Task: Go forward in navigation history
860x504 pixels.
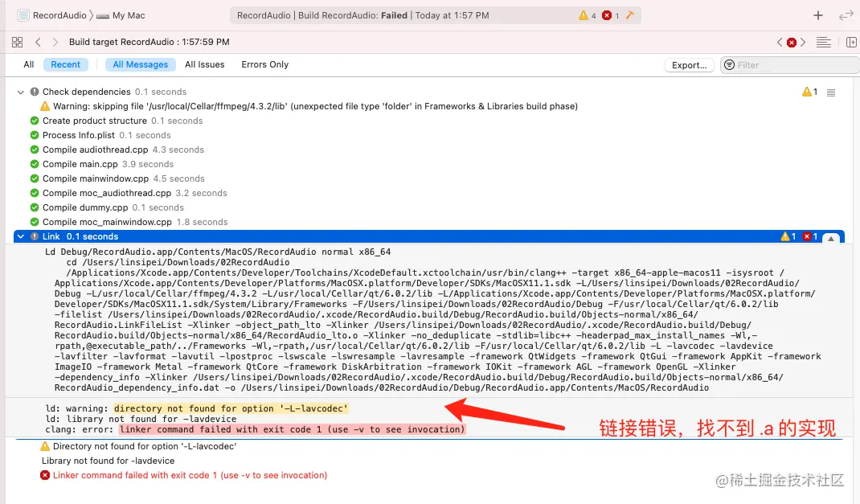Action: (55, 43)
